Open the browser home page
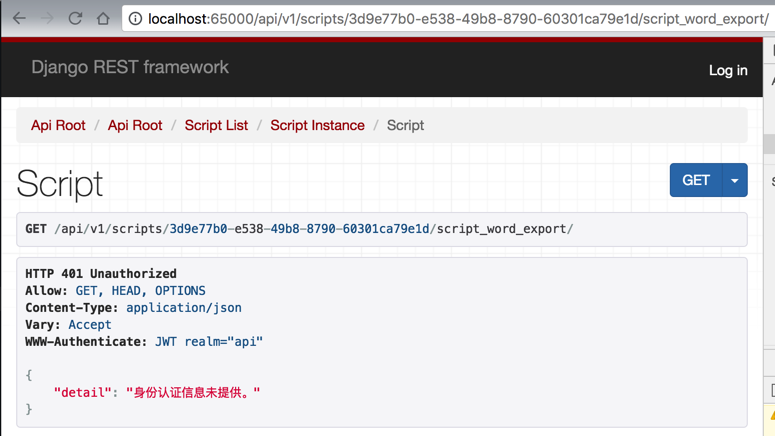 point(103,18)
